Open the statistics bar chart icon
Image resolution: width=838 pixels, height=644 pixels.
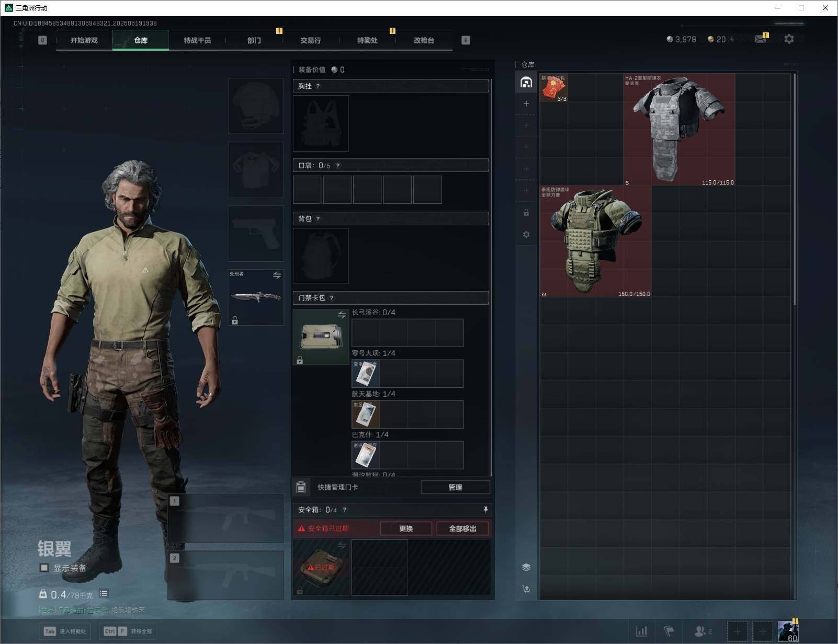coord(641,631)
